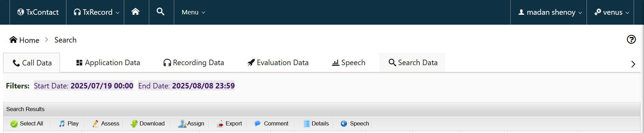Switch to the Application Data tab
The height and width of the screenshot is (133, 644).
pos(108,62)
